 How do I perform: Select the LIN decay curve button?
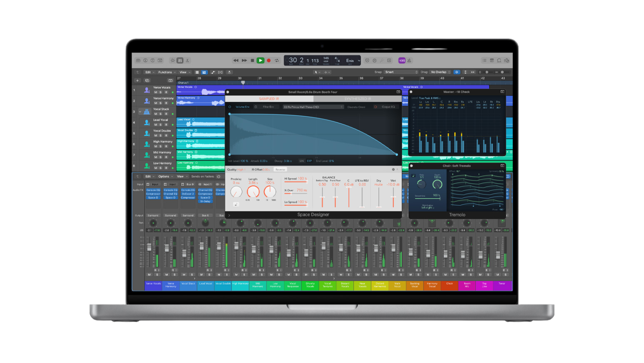[302, 161]
